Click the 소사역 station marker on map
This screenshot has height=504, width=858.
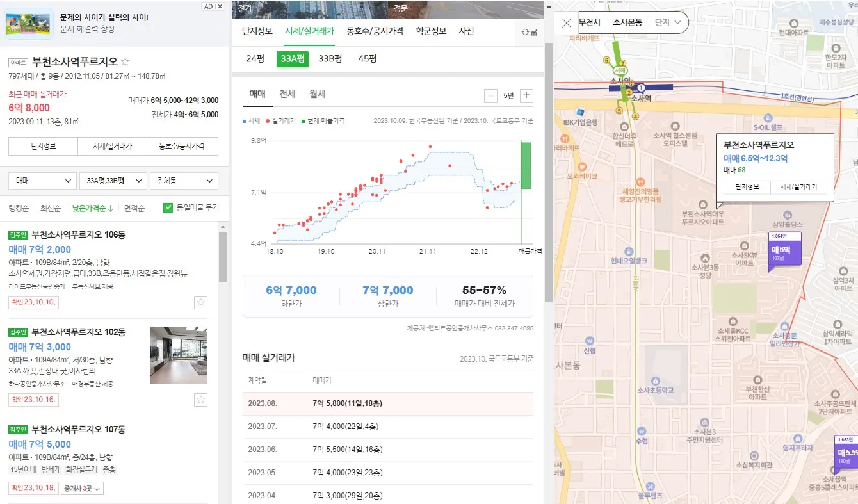point(640,87)
